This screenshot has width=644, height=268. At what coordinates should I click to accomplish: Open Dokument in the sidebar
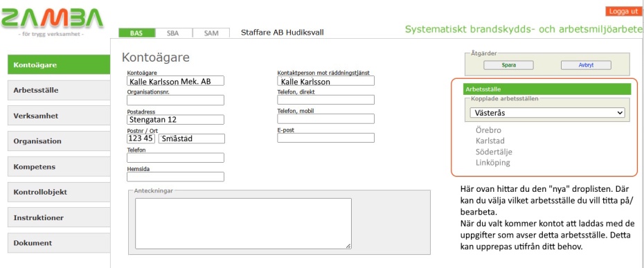point(59,242)
